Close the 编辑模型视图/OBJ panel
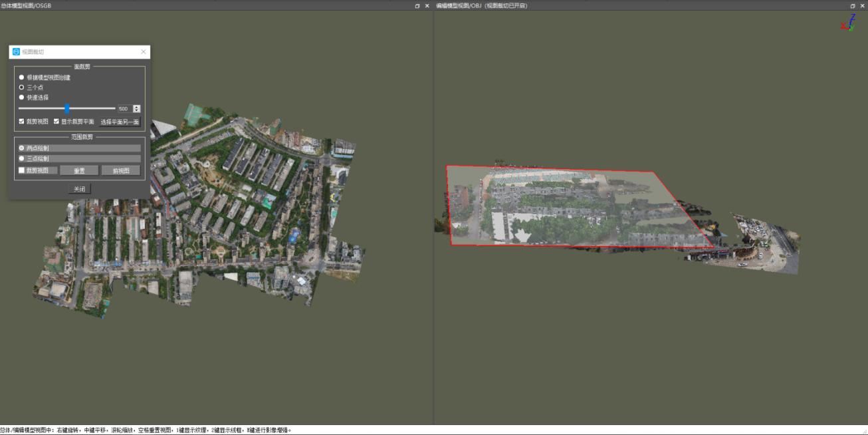This screenshot has width=868, height=435. click(x=863, y=5)
